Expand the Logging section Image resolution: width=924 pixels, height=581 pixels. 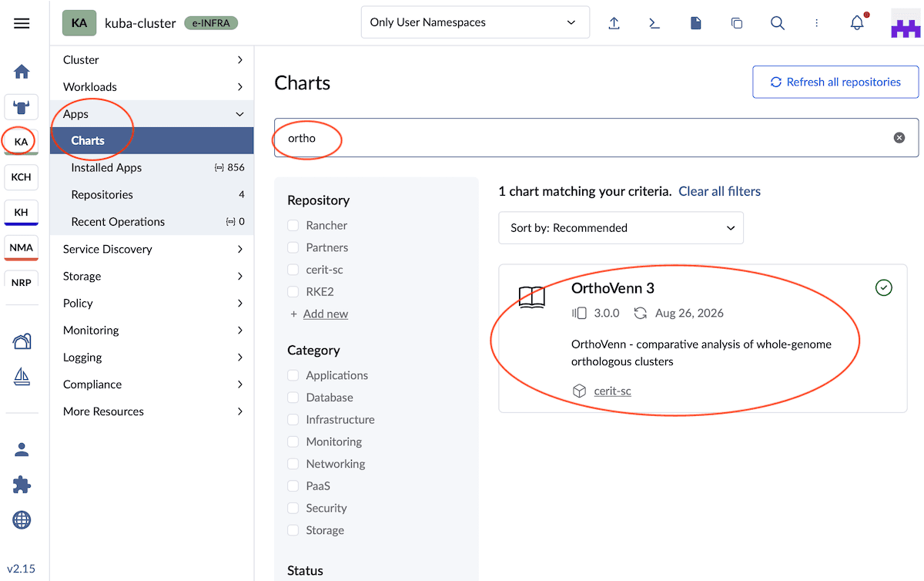coord(152,357)
